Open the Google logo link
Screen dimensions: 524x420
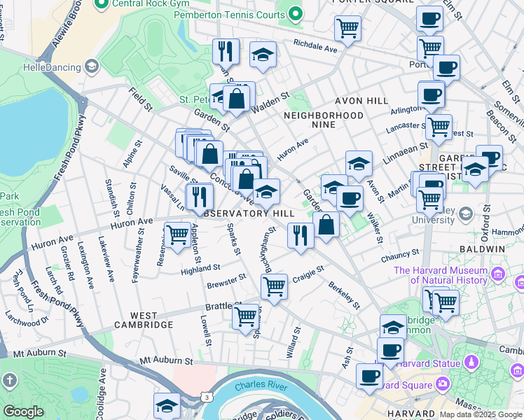[x=23, y=412]
